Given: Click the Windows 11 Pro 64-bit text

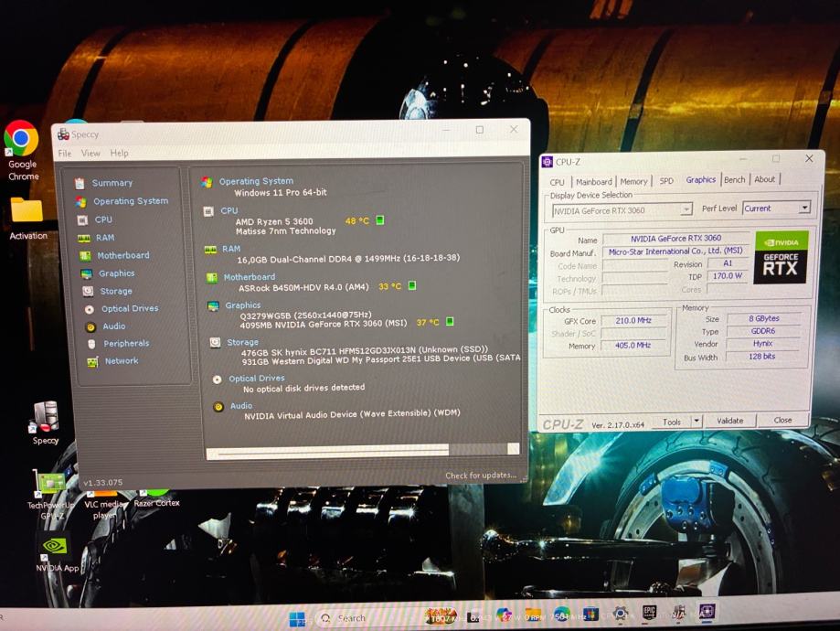Looking at the screenshot, I should 281,192.
